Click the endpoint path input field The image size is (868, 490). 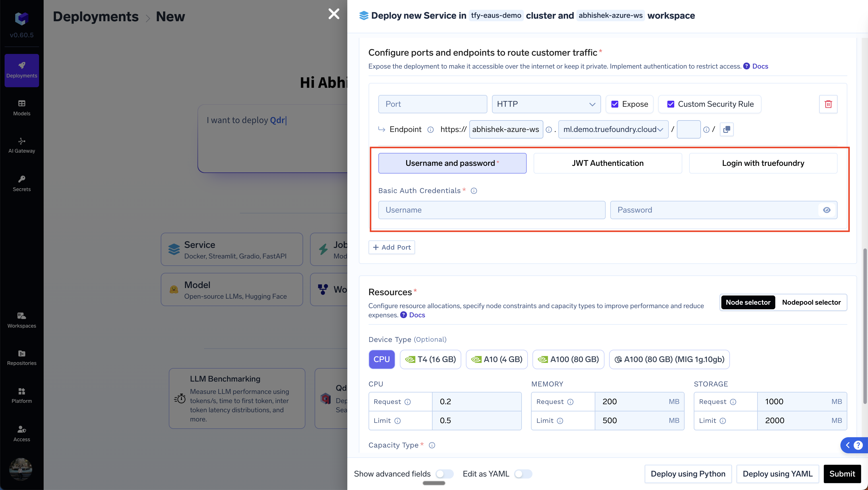[688, 129]
